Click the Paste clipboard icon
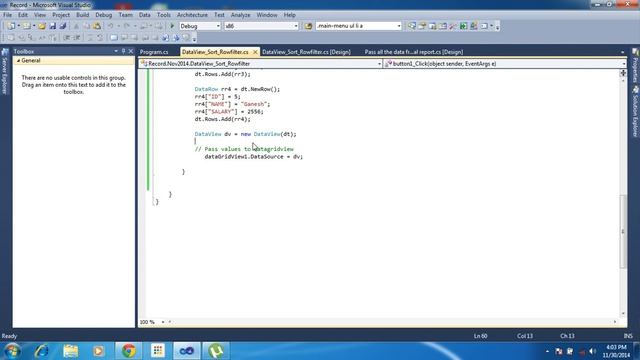640x360 pixels. pos(97,26)
